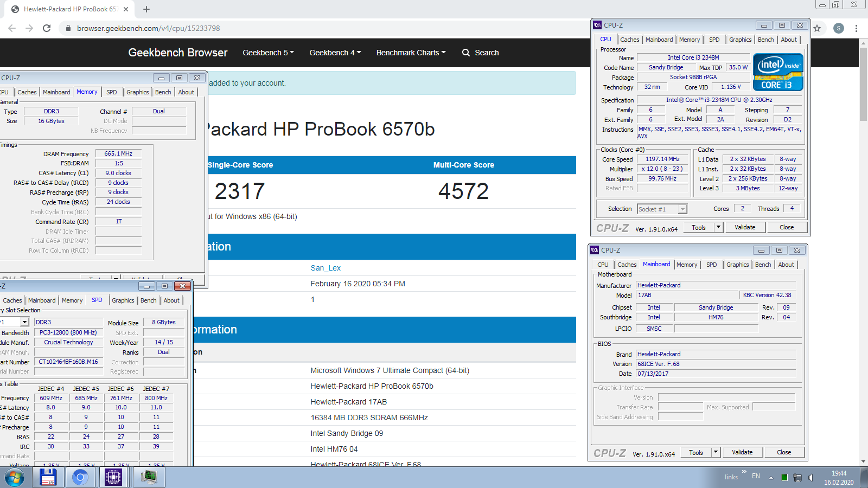This screenshot has height=488, width=868.
Task: Open Mainboard tab in top-right CPU-Z window
Action: pyautogui.click(x=659, y=40)
